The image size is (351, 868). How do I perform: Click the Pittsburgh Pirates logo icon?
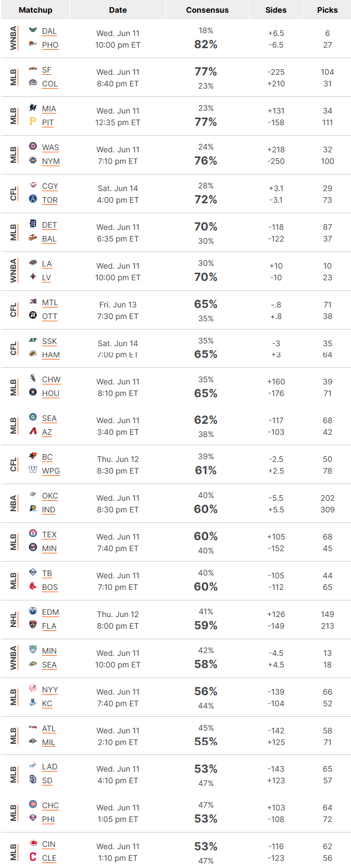pos(33,122)
